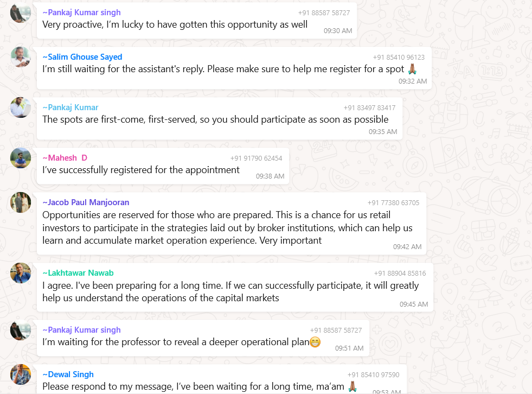The height and width of the screenshot is (394, 532).
Task: Click the sender name ~Salim Ghouse Sayed
Action: coord(82,57)
